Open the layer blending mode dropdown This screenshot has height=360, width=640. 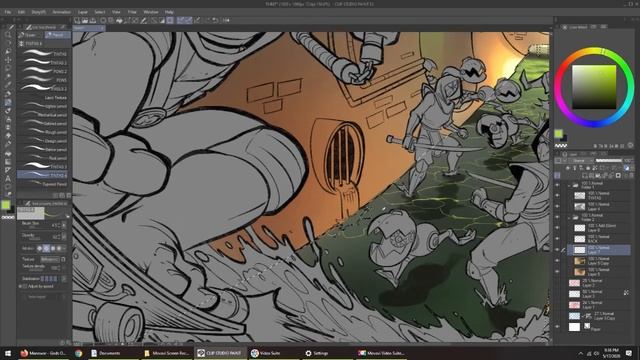pyautogui.click(x=579, y=160)
